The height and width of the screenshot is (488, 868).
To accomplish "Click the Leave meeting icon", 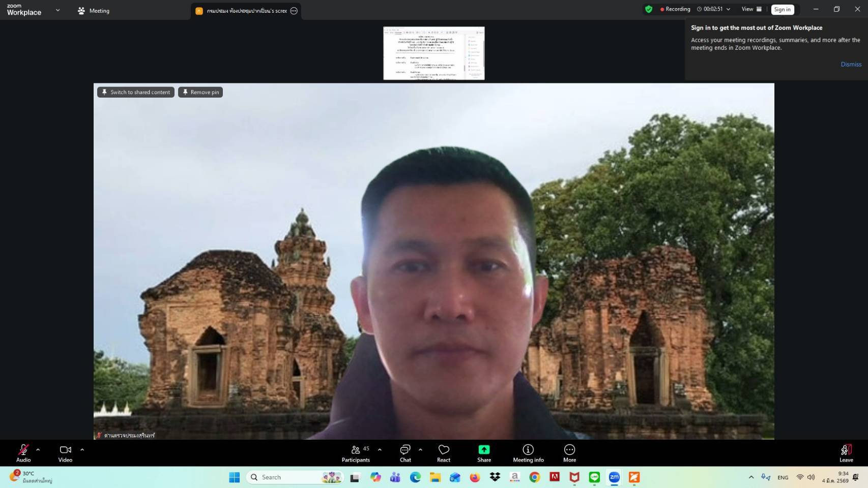I will 846,450.
